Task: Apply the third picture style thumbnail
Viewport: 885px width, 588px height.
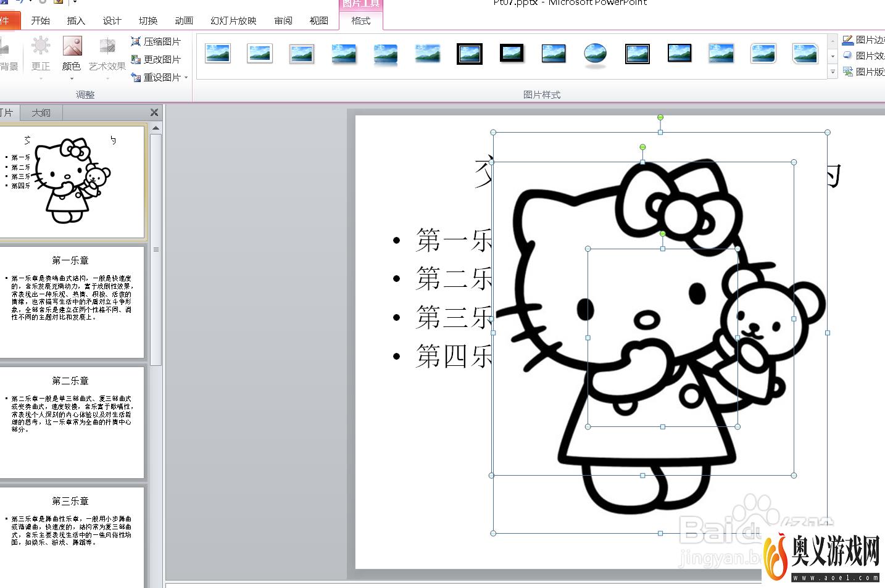Action: coord(302,54)
